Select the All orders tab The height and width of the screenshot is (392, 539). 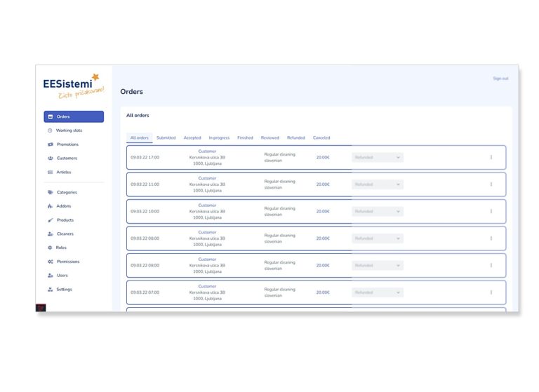(139, 137)
